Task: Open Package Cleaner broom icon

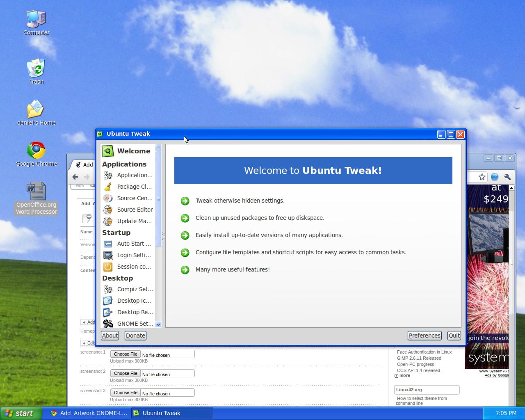Action: tap(108, 187)
